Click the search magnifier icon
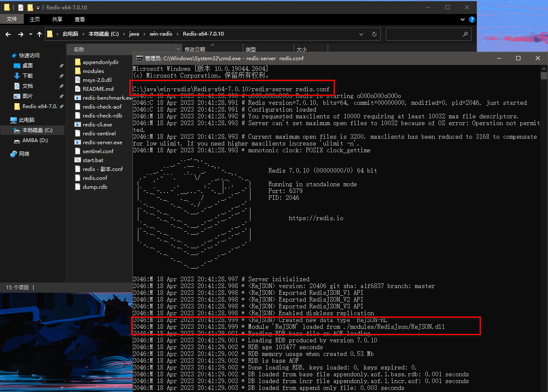The width and height of the screenshot is (548, 392). (465, 34)
